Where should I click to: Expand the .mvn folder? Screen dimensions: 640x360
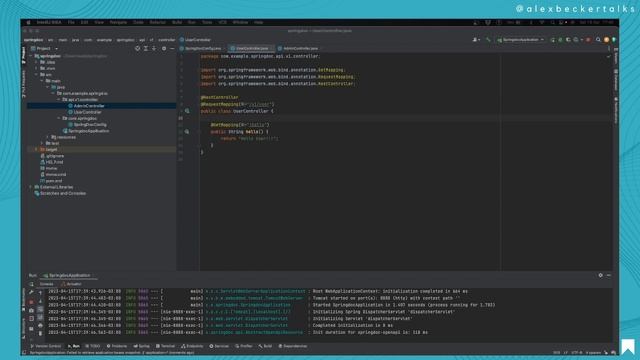pyautogui.click(x=36, y=69)
